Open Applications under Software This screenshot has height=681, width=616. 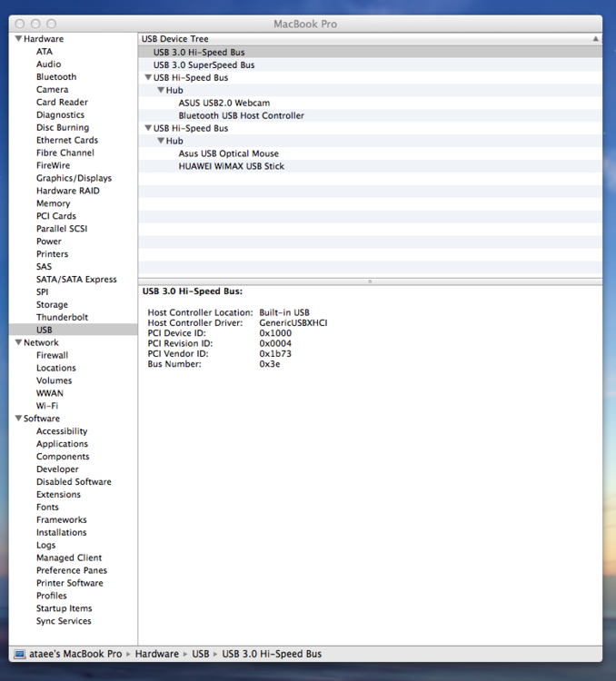point(62,443)
